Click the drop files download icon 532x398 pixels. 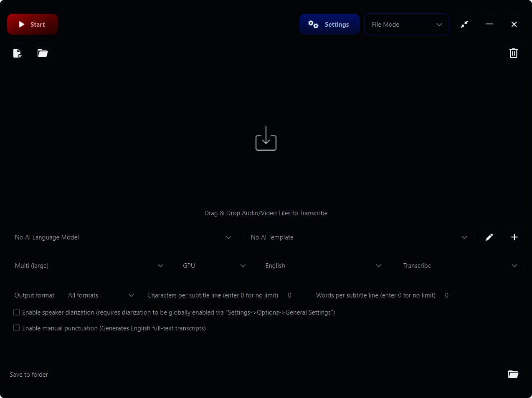266,139
